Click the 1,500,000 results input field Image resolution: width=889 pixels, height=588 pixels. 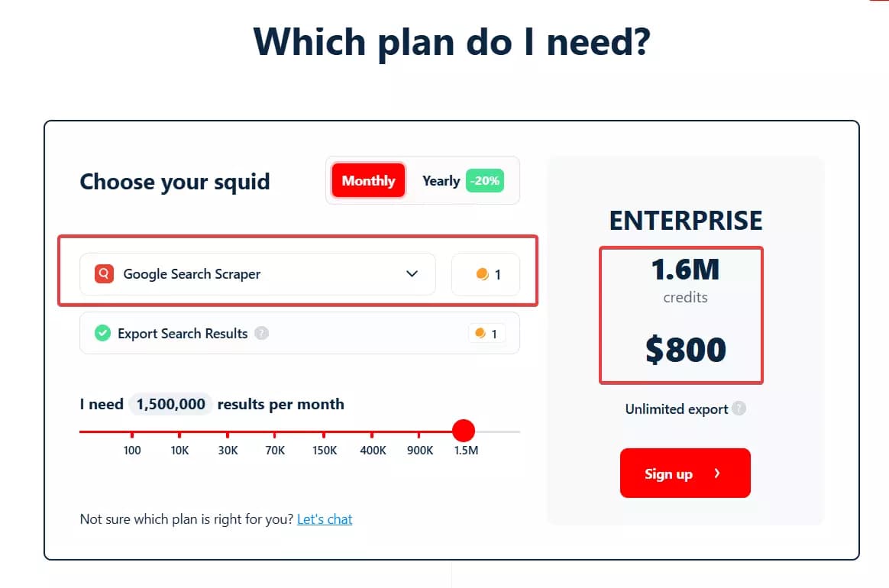point(170,403)
